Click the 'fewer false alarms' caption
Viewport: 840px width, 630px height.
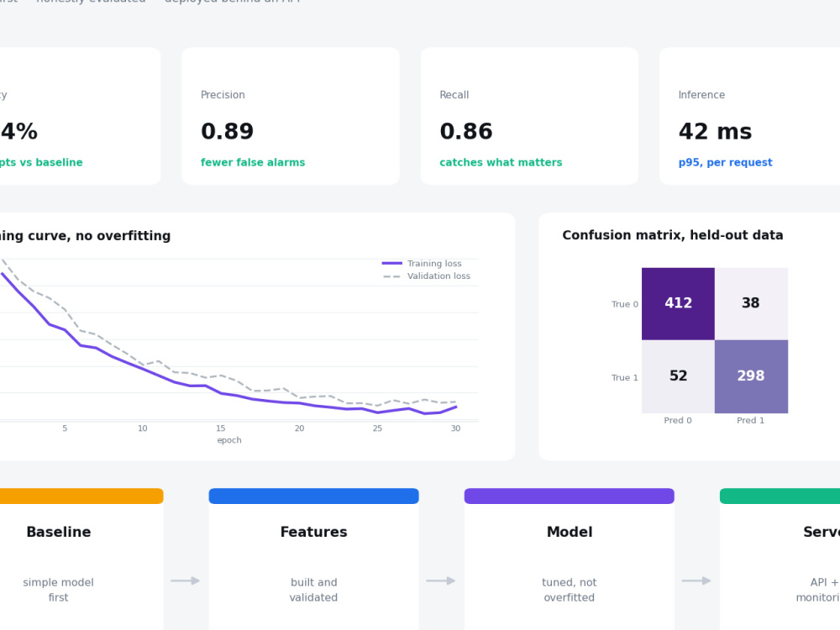pos(252,162)
